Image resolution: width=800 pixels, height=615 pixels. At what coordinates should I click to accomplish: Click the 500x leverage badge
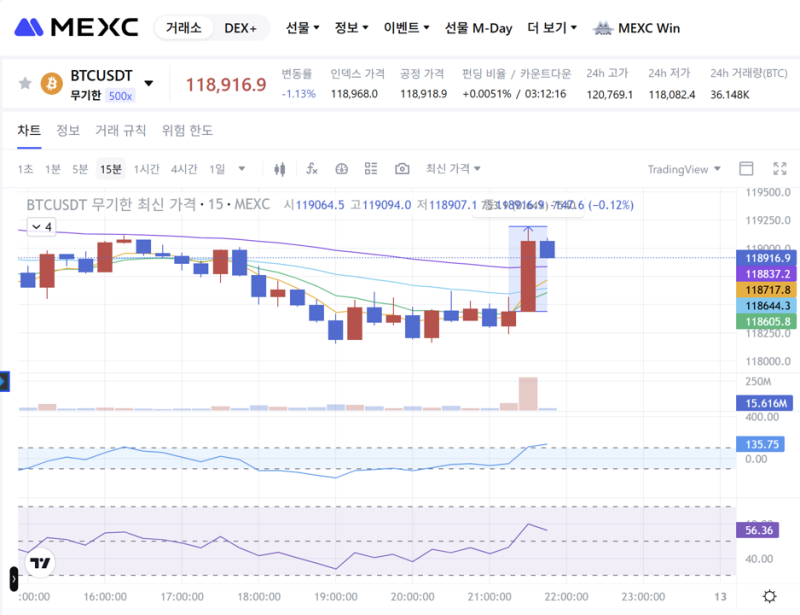pos(120,96)
